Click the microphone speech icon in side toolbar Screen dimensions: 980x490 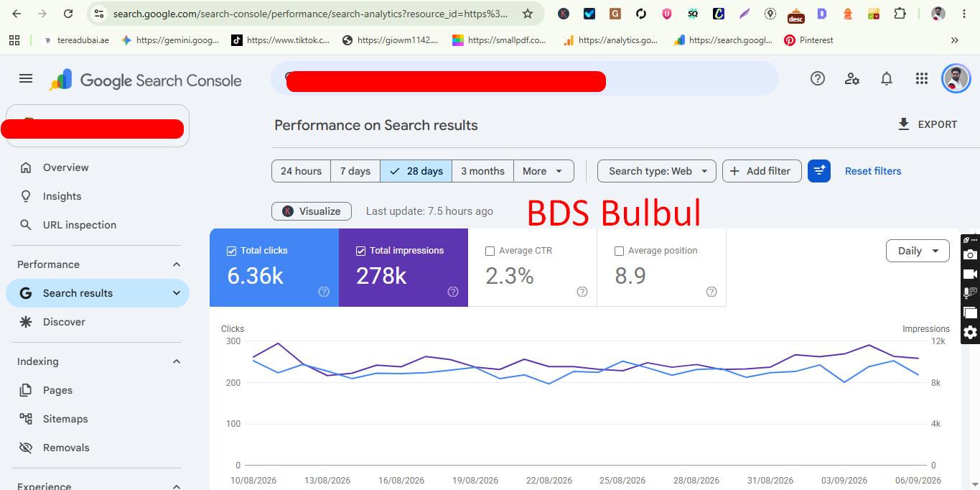click(x=970, y=292)
